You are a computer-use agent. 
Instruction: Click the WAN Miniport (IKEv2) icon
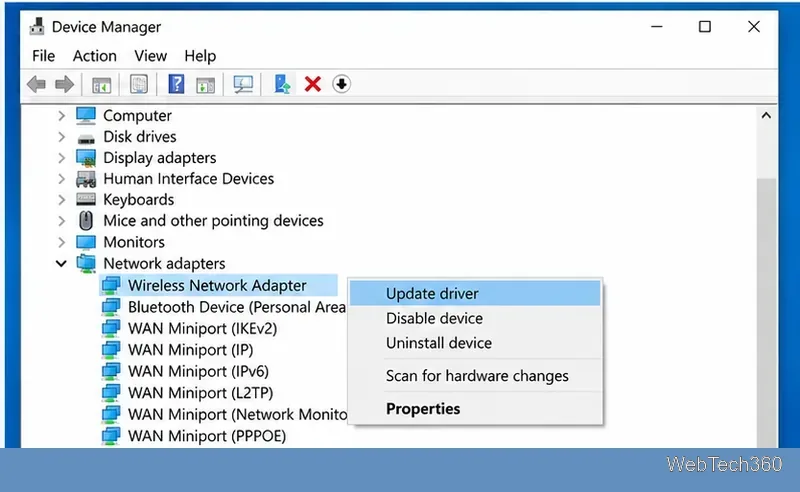pos(111,328)
